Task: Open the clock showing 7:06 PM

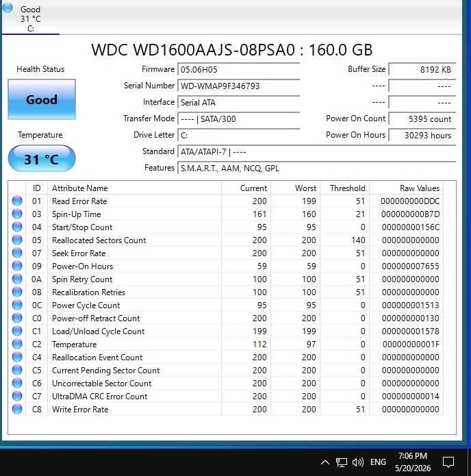Action: tap(413, 462)
